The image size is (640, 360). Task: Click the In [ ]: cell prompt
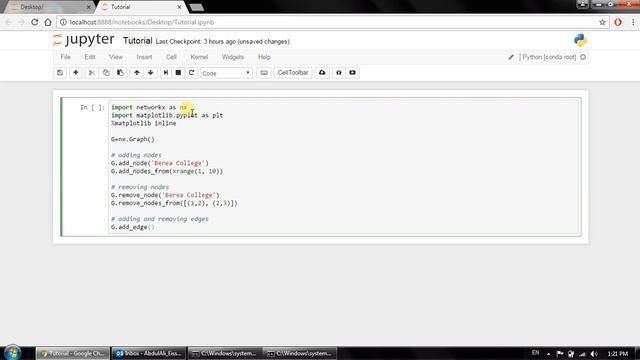[x=92, y=107]
